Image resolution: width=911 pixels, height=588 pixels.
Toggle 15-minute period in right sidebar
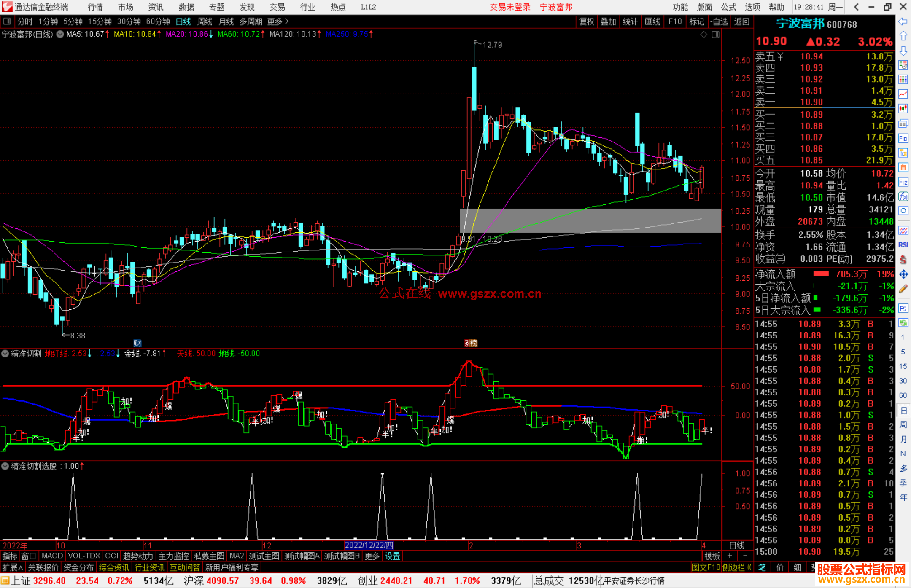(x=903, y=366)
